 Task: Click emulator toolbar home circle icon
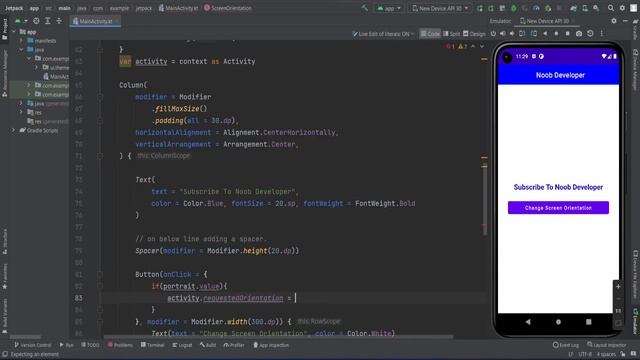click(556, 33)
